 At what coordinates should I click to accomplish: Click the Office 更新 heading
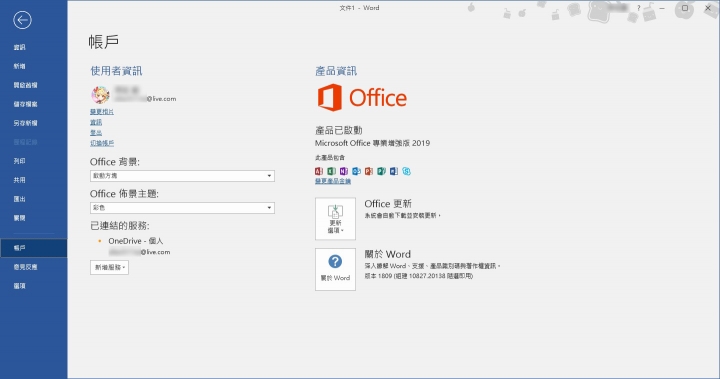click(388, 204)
